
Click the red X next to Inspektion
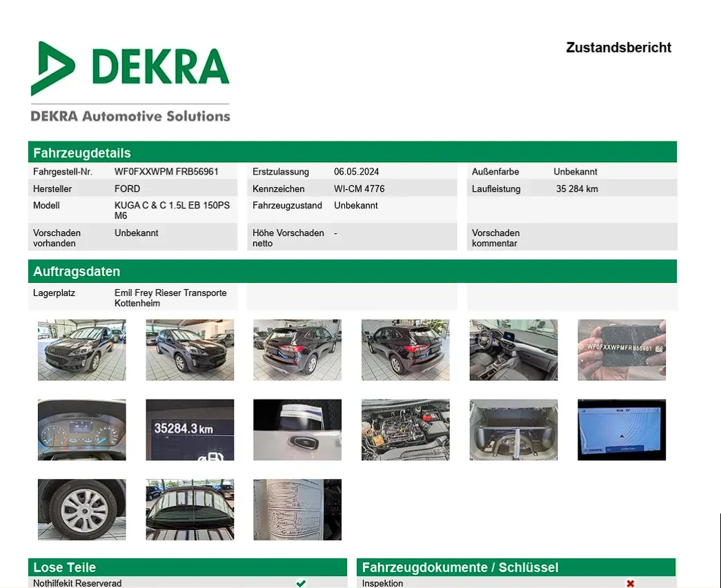point(631,583)
